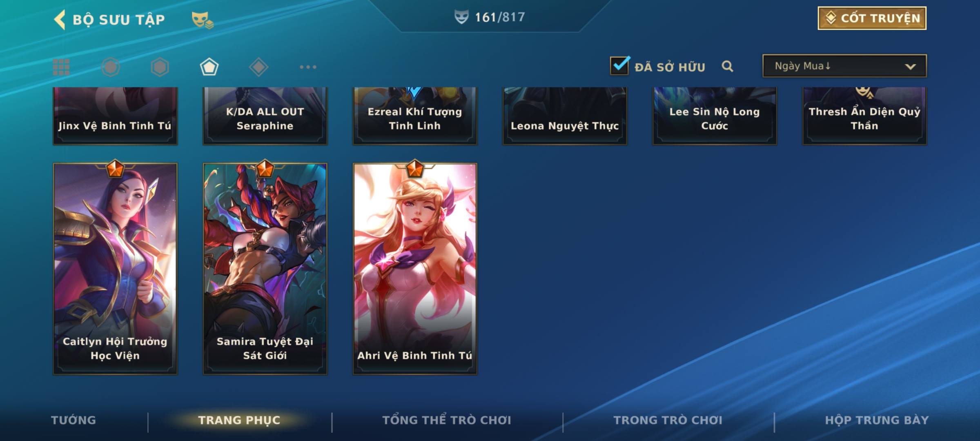
Task: Expand the Ngày Mua sort dropdown
Action: [x=844, y=66]
